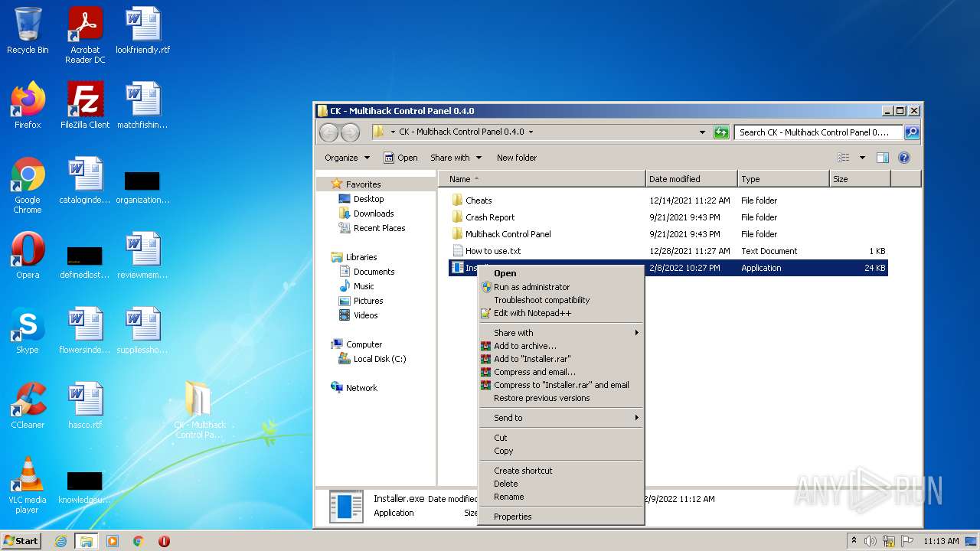Launch Skype desktop shortcut

point(28,331)
